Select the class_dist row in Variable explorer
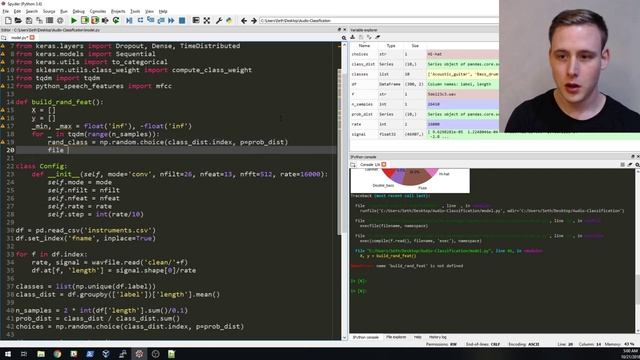Screen dimensions: 640x360 click(424, 64)
